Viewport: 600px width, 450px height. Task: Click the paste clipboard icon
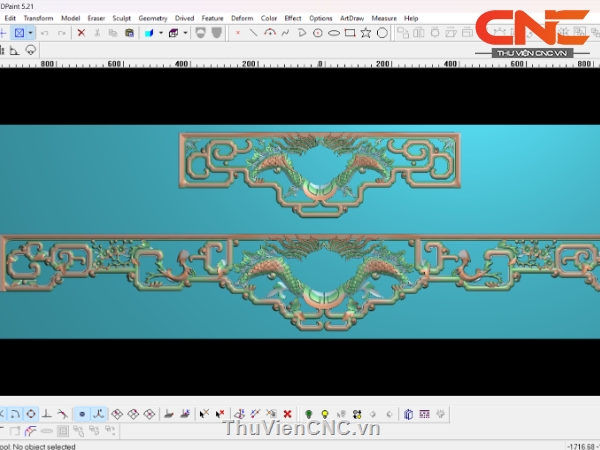[x=129, y=33]
